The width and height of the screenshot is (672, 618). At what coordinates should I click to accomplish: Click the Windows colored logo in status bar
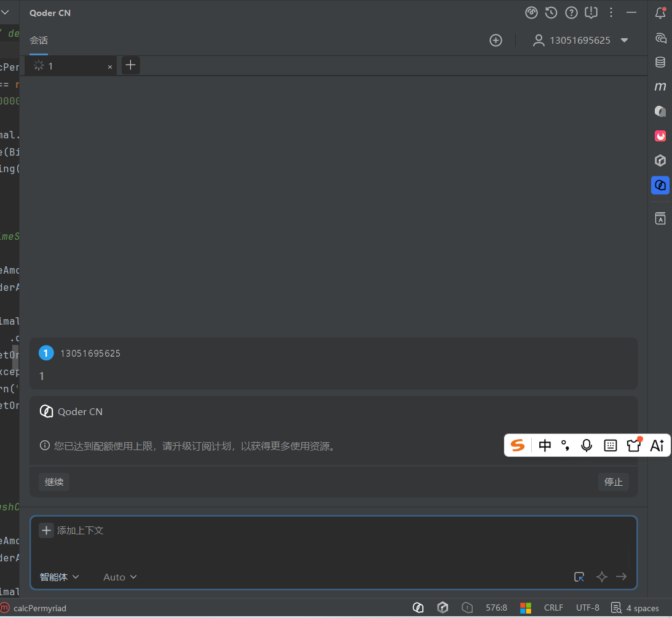coord(526,608)
